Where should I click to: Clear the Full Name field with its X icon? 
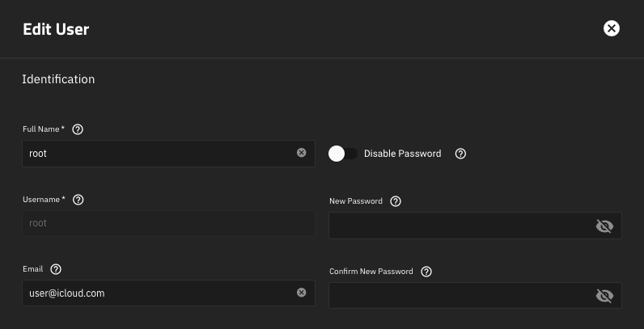[302, 152]
